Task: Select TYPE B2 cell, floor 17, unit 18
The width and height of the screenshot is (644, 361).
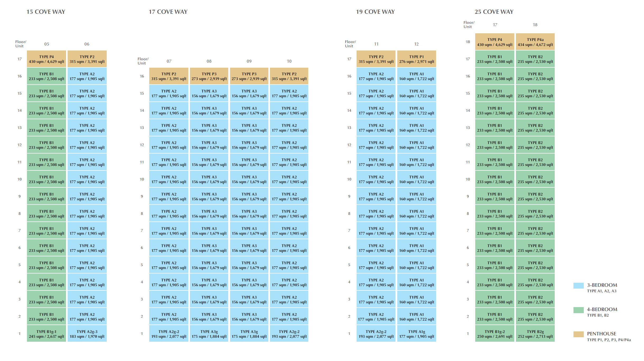Action: pos(535,59)
